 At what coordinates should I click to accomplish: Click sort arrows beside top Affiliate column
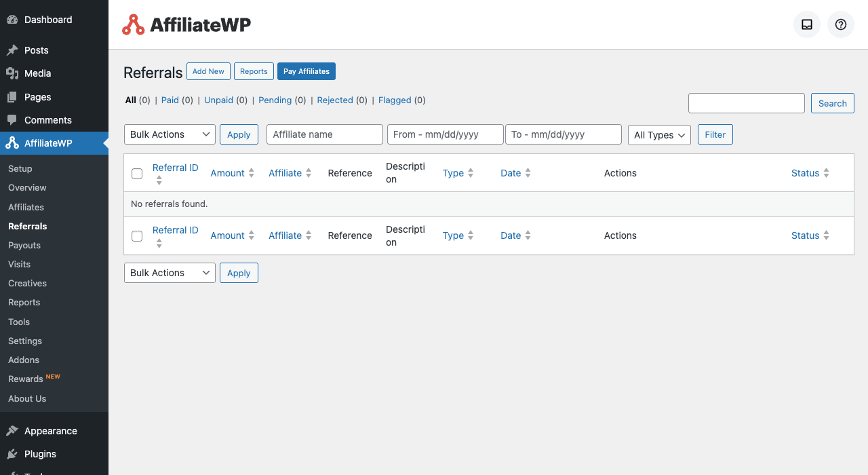click(x=309, y=173)
